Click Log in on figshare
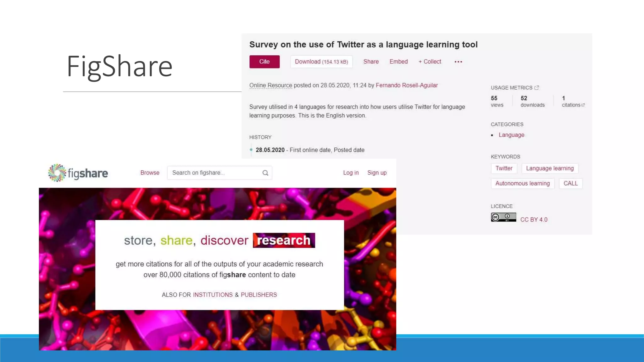The height and width of the screenshot is (362, 644). coord(351,173)
